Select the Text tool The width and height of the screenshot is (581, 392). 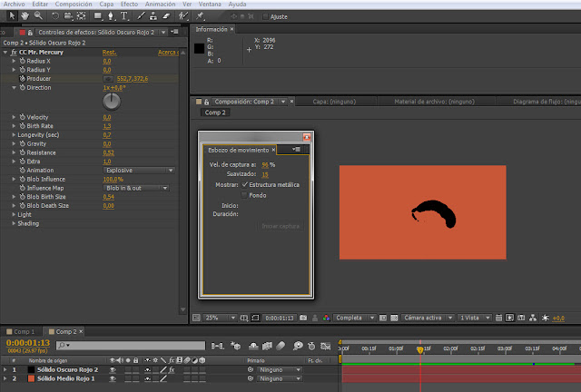(123, 16)
